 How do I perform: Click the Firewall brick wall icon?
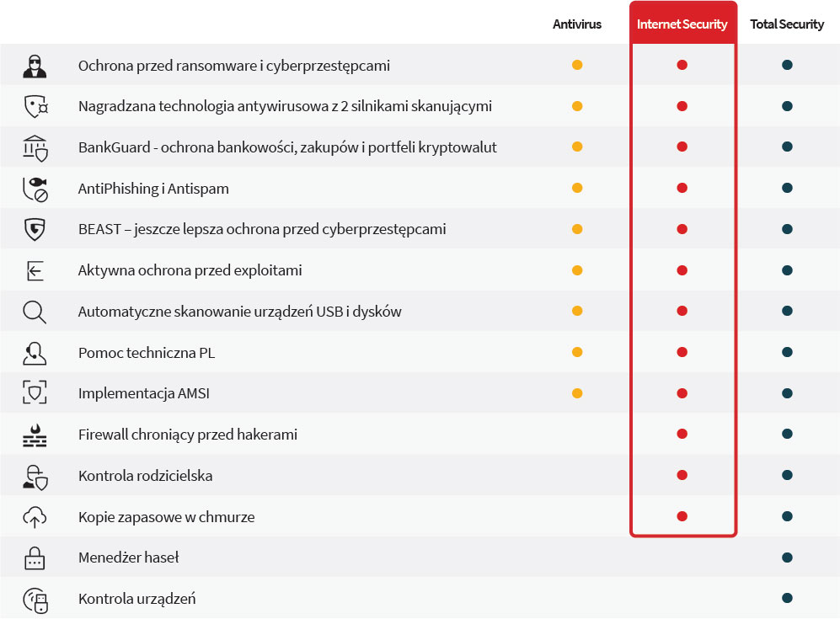point(35,435)
